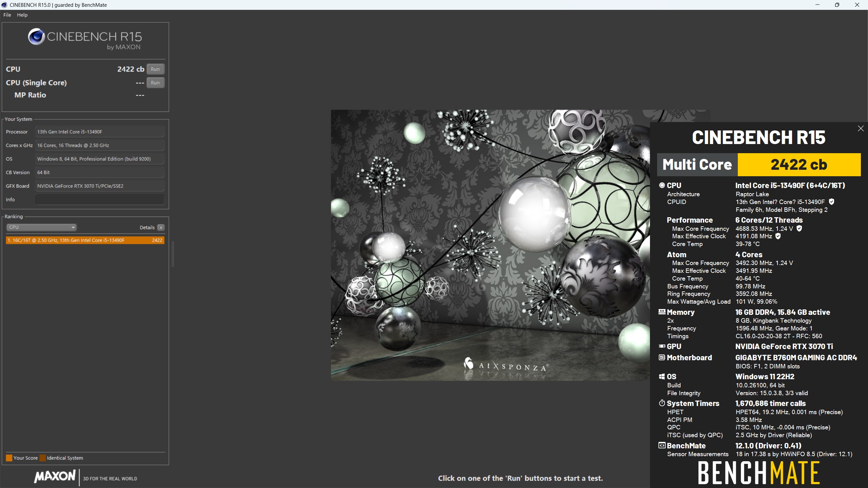
Task: Click the shield icon beside CPUID value
Action: click(x=831, y=202)
